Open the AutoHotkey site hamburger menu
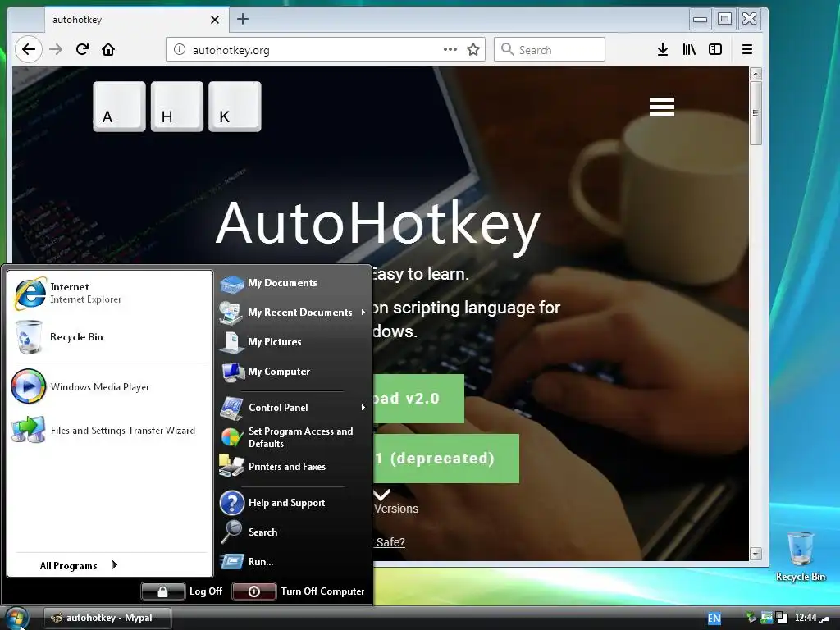Viewport: 840px width, 630px height. (662, 107)
